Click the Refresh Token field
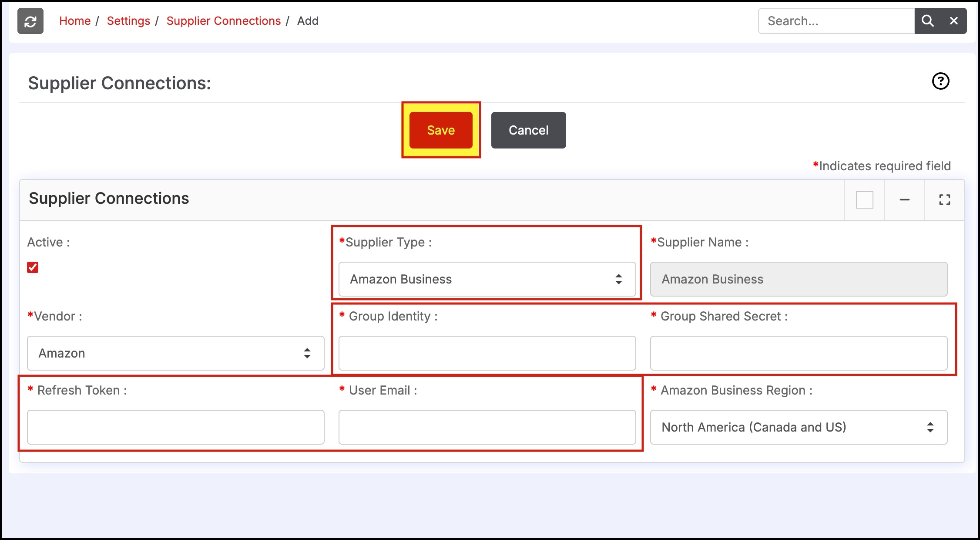The height and width of the screenshot is (540, 980). click(176, 427)
